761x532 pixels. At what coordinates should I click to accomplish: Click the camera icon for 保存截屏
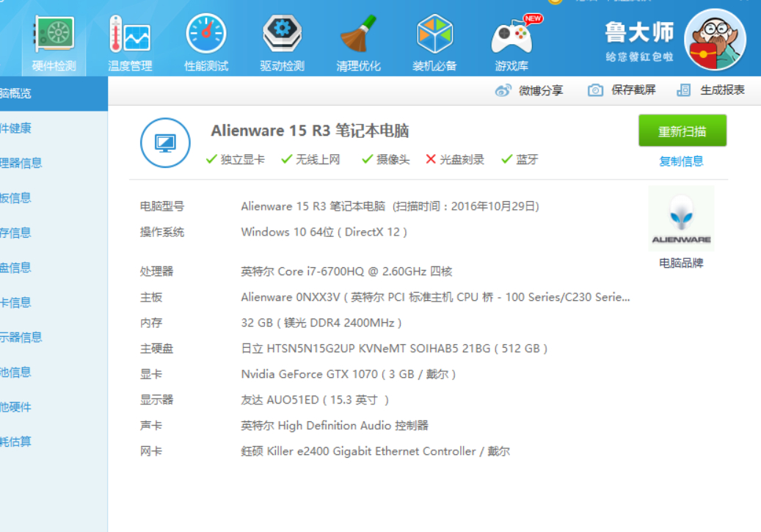pos(595,90)
